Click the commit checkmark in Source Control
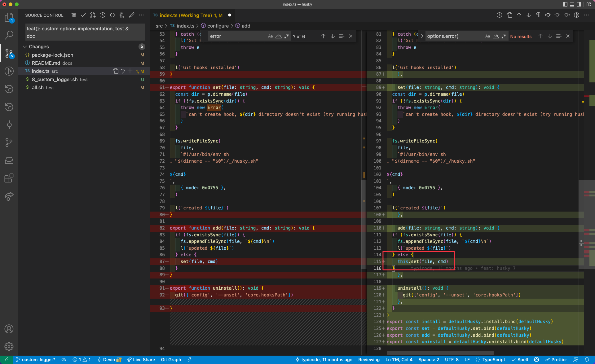The height and width of the screenshot is (364, 595). pos(83,15)
